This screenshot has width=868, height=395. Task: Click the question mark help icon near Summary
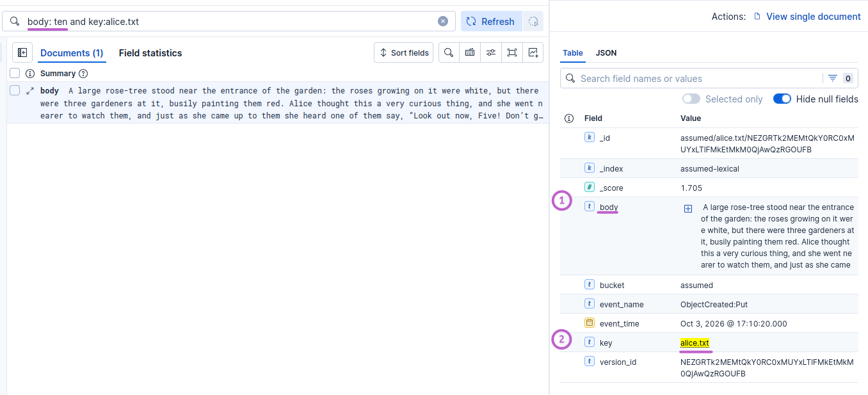click(x=83, y=74)
